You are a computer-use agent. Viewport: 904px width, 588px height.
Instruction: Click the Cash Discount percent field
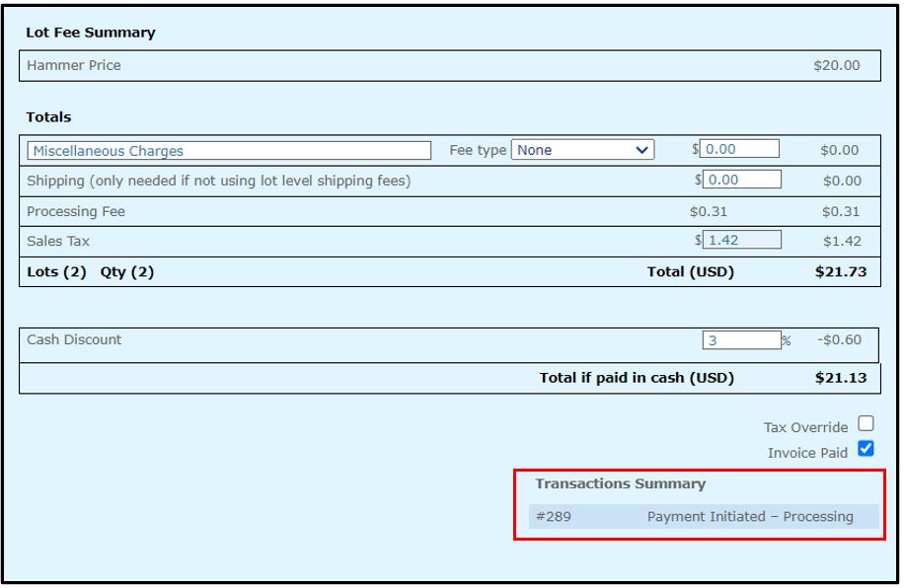click(x=741, y=340)
